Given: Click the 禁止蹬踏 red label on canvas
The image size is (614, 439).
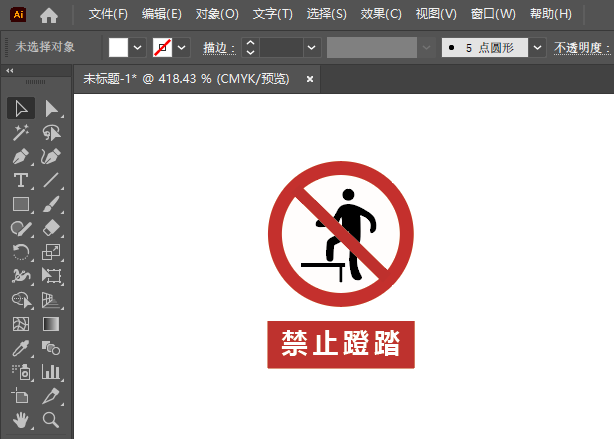Looking at the screenshot, I should pyautogui.click(x=341, y=345).
